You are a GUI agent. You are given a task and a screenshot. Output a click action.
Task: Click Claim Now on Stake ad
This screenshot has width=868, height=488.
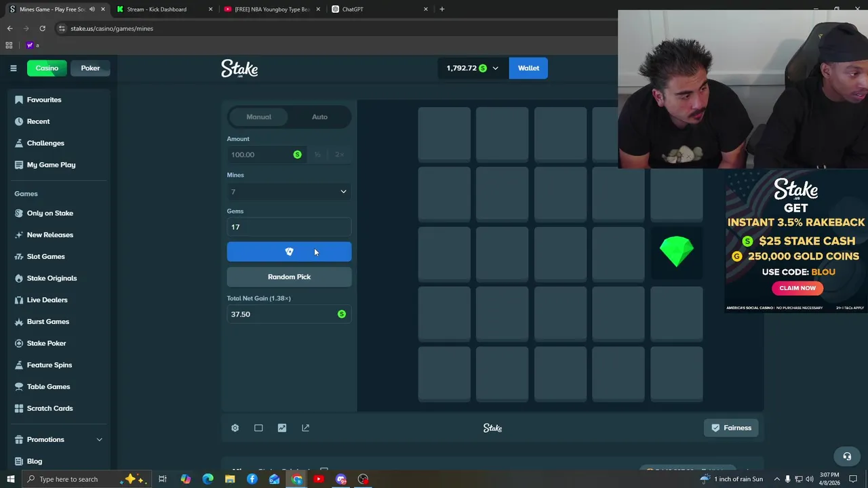click(797, 288)
